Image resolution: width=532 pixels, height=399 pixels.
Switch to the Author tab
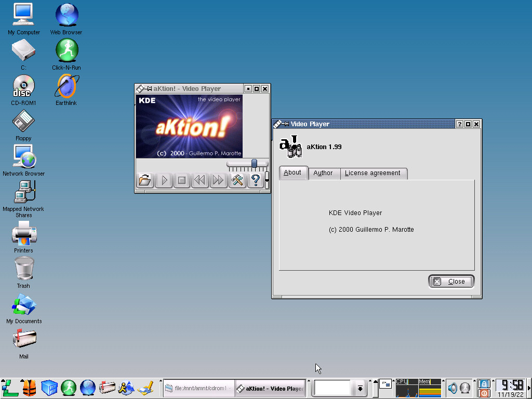[323, 173]
